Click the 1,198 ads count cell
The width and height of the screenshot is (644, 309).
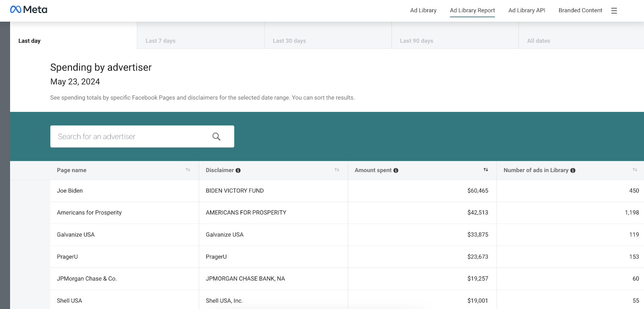[570, 213]
